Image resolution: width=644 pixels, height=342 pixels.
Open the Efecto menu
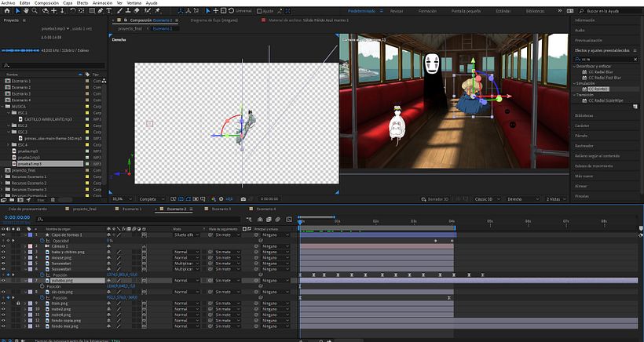click(82, 3)
